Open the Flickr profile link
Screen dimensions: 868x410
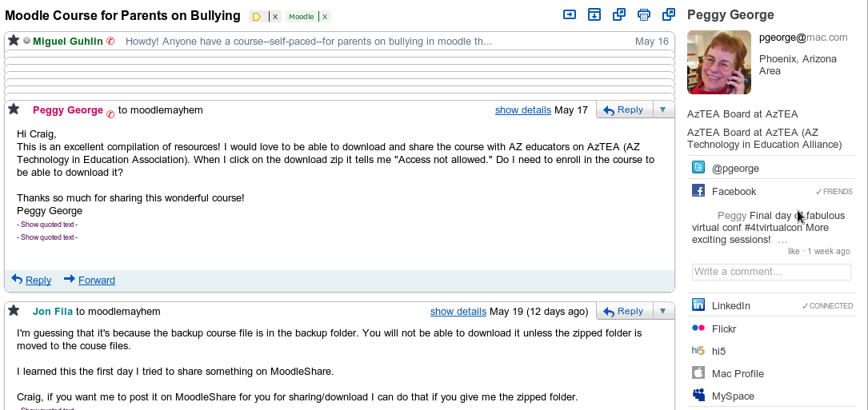(x=723, y=328)
